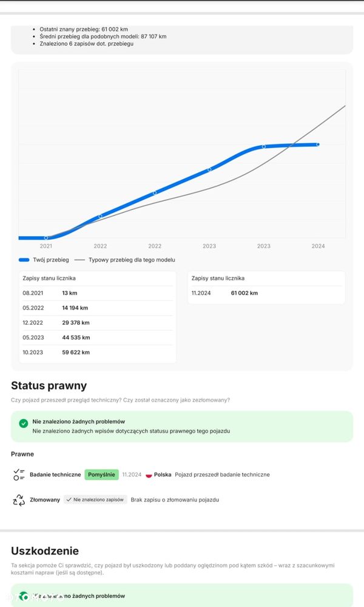Image resolution: width=364 pixels, height=607 pixels.
Task: Click the green checkmark icon in Status prawny
Action: 24,423
